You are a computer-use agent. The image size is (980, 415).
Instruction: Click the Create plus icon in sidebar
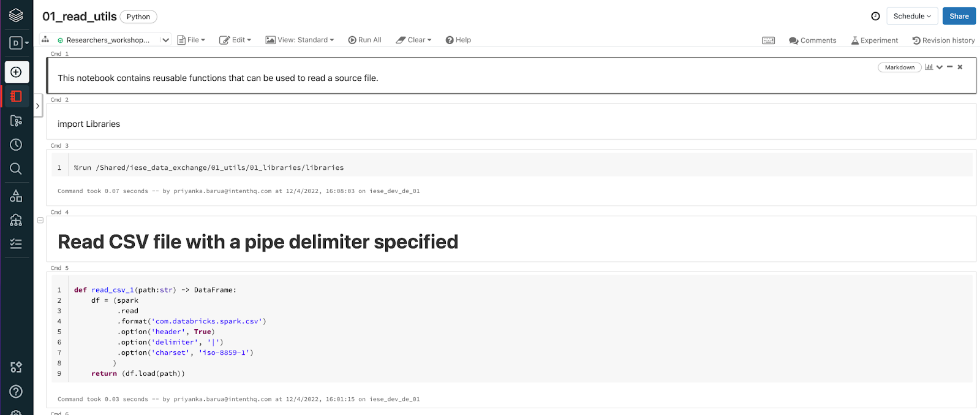(17, 72)
